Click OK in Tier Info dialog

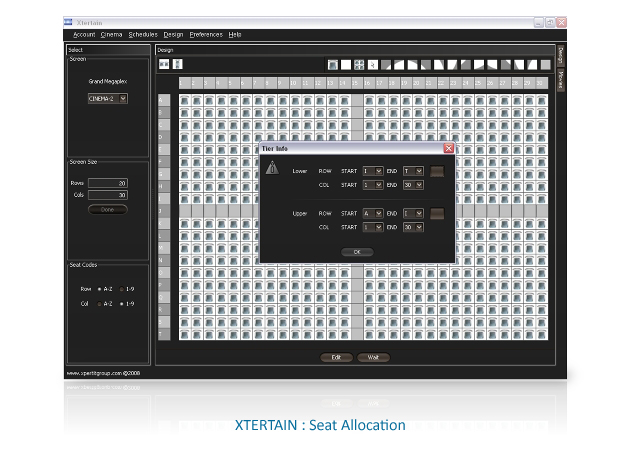[357, 252]
